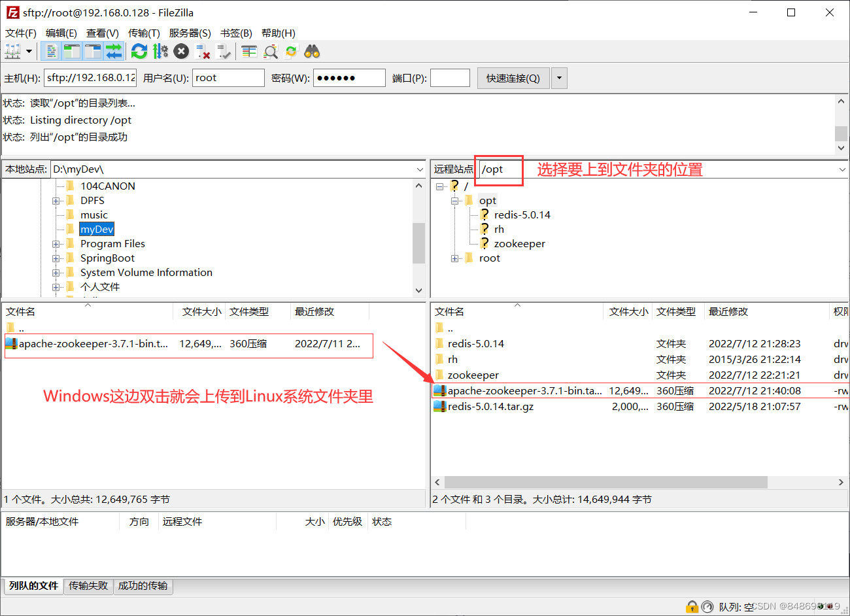850x616 pixels.
Task: Open the local site path dropdown
Action: pyautogui.click(x=420, y=169)
